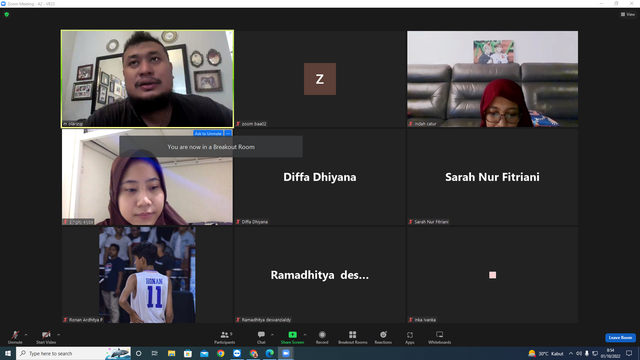Expand chat options arrow next to Chat
Screen dimensions: 640x360
point(272,335)
